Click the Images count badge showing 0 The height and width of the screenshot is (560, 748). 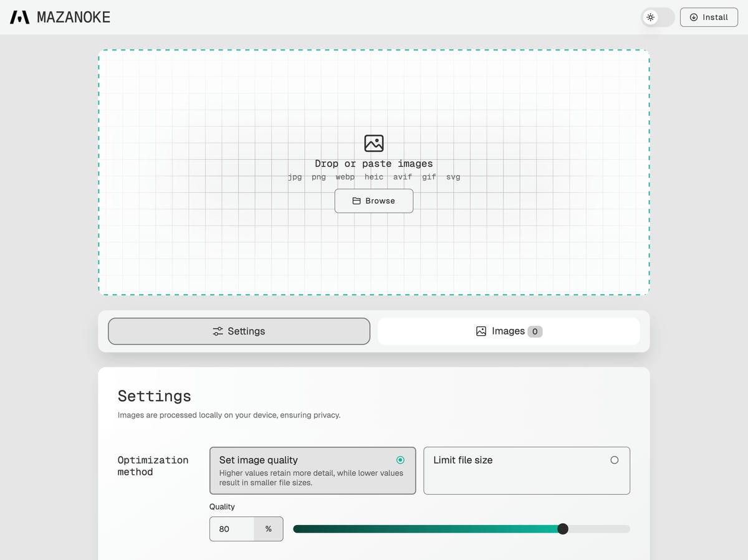tap(535, 331)
